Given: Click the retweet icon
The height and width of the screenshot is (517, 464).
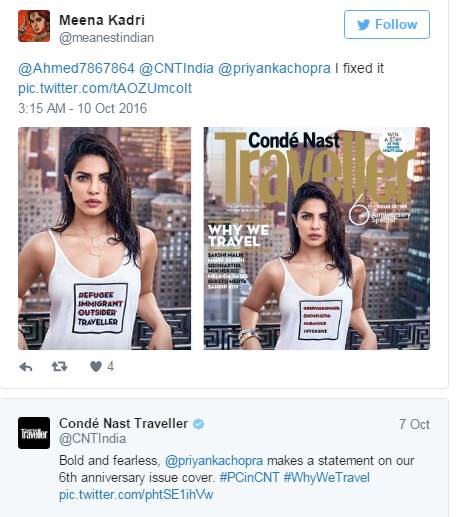Looking at the screenshot, I should (60, 367).
